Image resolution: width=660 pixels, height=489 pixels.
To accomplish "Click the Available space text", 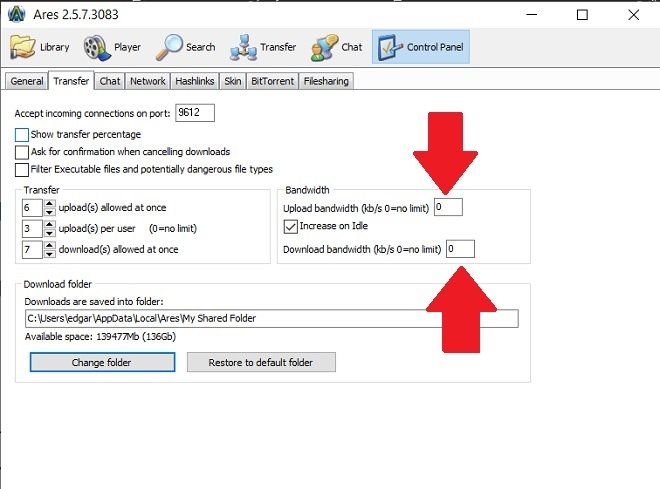I will tap(100, 337).
